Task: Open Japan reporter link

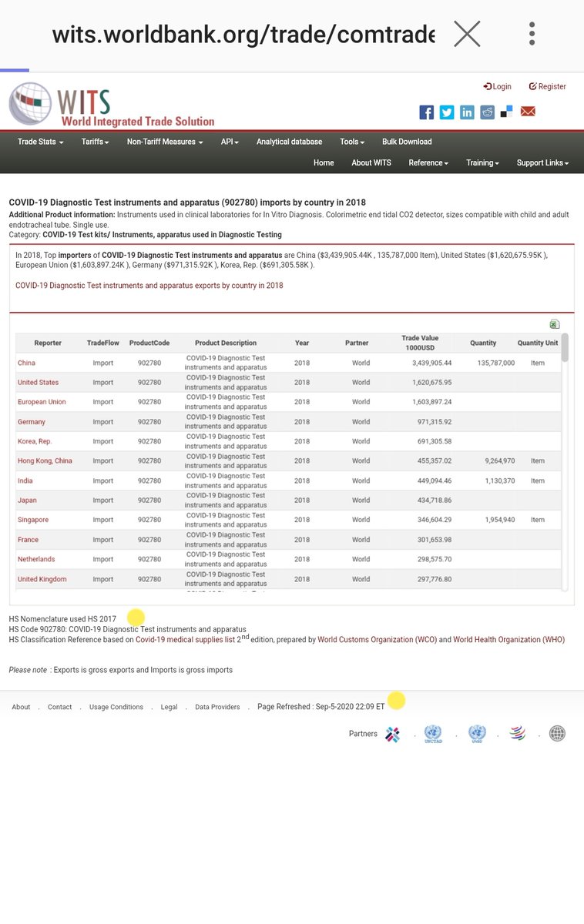Action: pos(27,500)
